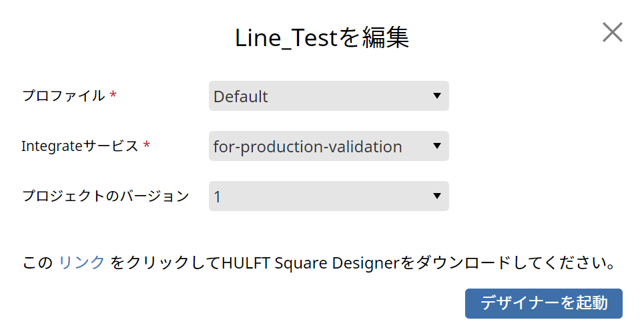The width and height of the screenshot is (644, 336).
Task: Select the Default profile value text
Action: tap(241, 96)
